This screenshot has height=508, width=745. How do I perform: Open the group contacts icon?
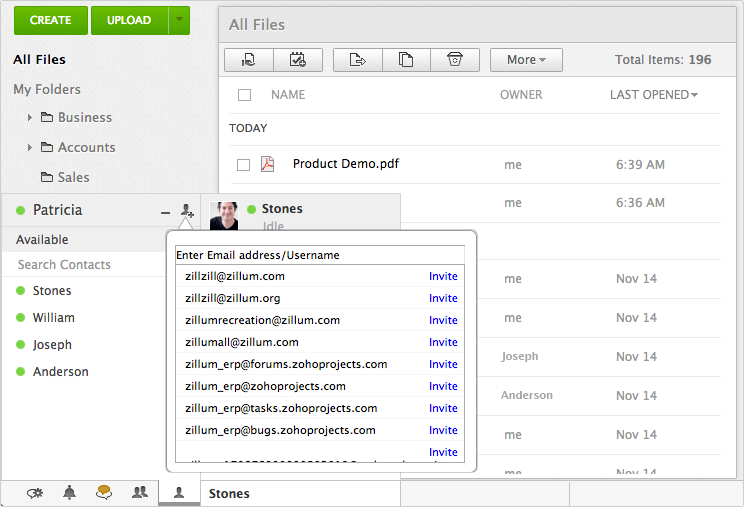click(x=139, y=492)
